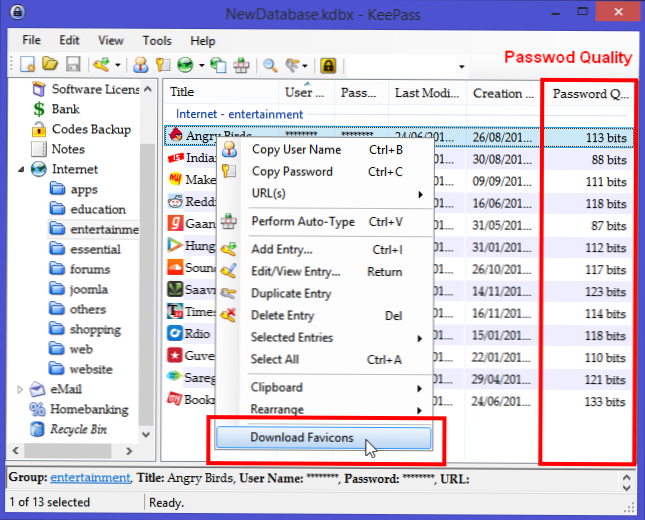
Task: Click the Find magnifier toolbar icon
Action: [x=270, y=66]
